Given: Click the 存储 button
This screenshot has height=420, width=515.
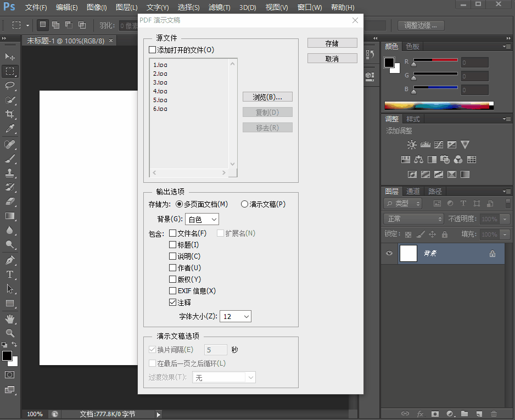Looking at the screenshot, I should coord(332,42).
